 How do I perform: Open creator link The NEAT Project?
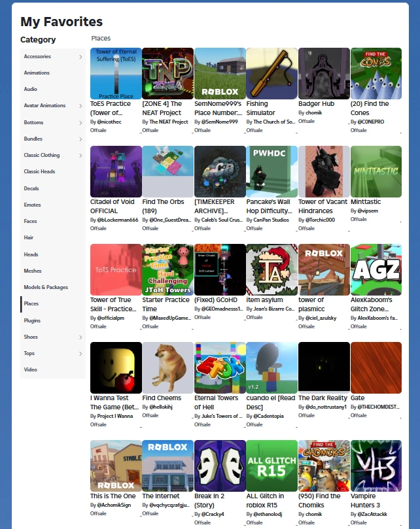pyautogui.click(x=169, y=122)
